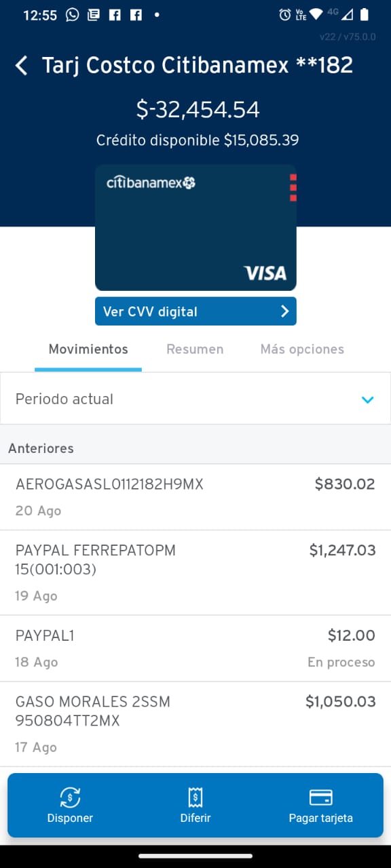Screen dimensions: 391x868
Task: Expand the Periodo actual dropdown
Action: coord(195,399)
